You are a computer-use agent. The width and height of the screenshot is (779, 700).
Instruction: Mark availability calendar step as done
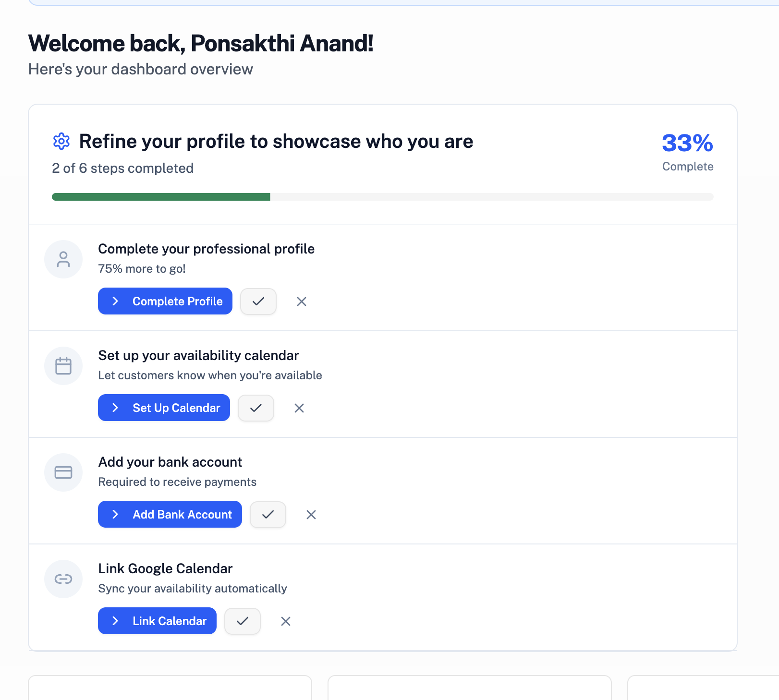coord(256,408)
